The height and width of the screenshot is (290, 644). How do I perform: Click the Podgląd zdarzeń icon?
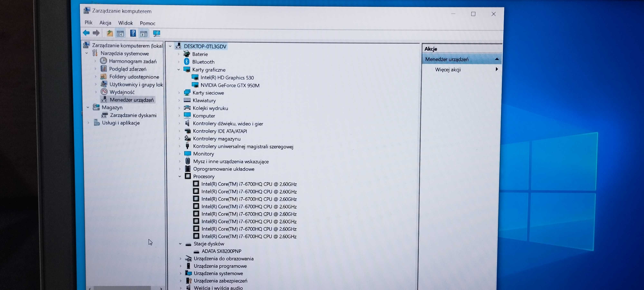(104, 69)
